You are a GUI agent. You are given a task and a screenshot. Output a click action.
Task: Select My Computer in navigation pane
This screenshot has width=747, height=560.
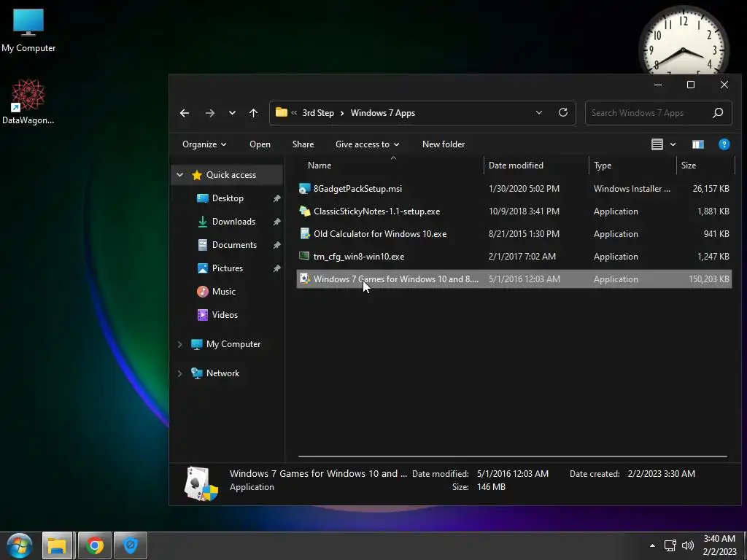[x=233, y=344]
